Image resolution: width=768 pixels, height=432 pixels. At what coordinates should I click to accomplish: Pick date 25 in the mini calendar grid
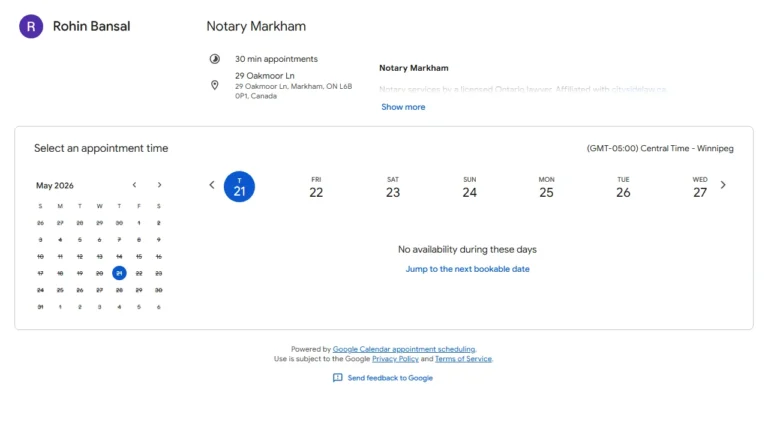(x=60, y=290)
